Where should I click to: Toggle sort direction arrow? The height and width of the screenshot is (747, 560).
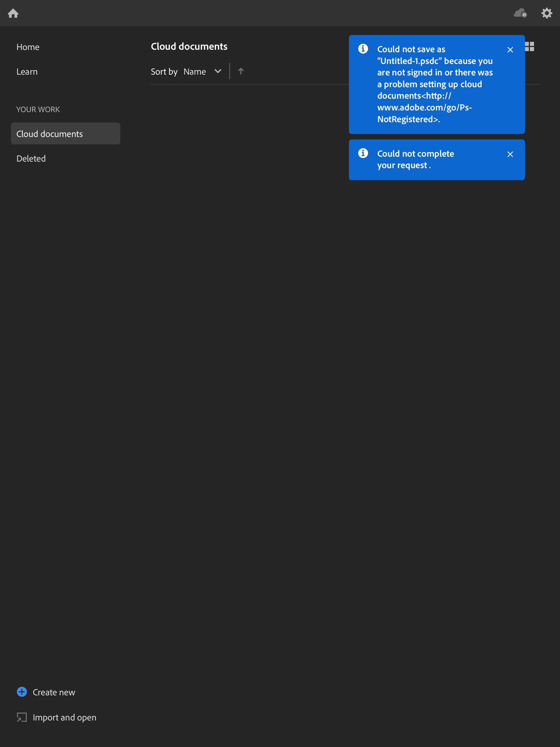pos(240,71)
